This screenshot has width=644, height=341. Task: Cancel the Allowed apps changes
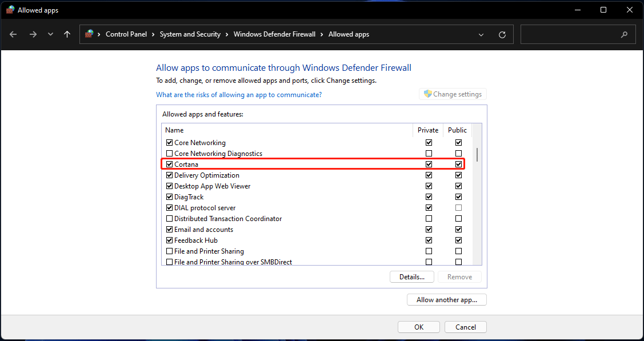pos(466,327)
